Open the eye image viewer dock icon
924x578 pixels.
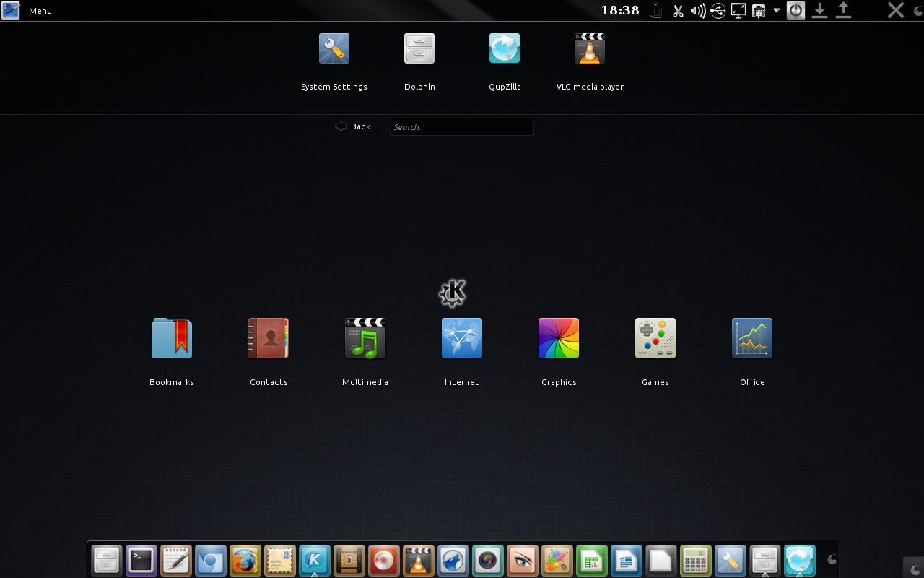pyautogui.click(x=523, y=560)
